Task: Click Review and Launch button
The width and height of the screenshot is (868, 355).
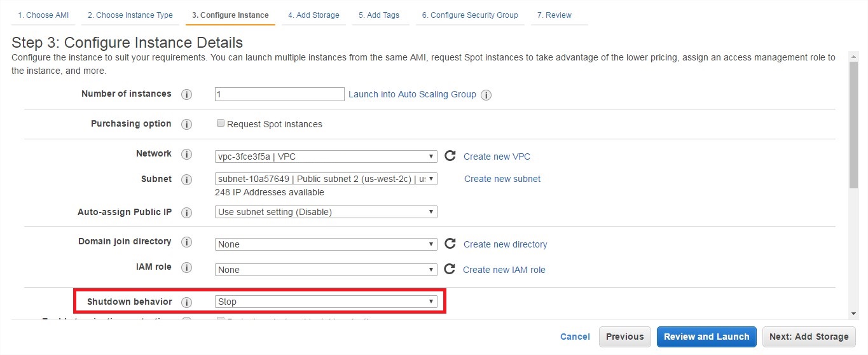Action: click(706, 337)
